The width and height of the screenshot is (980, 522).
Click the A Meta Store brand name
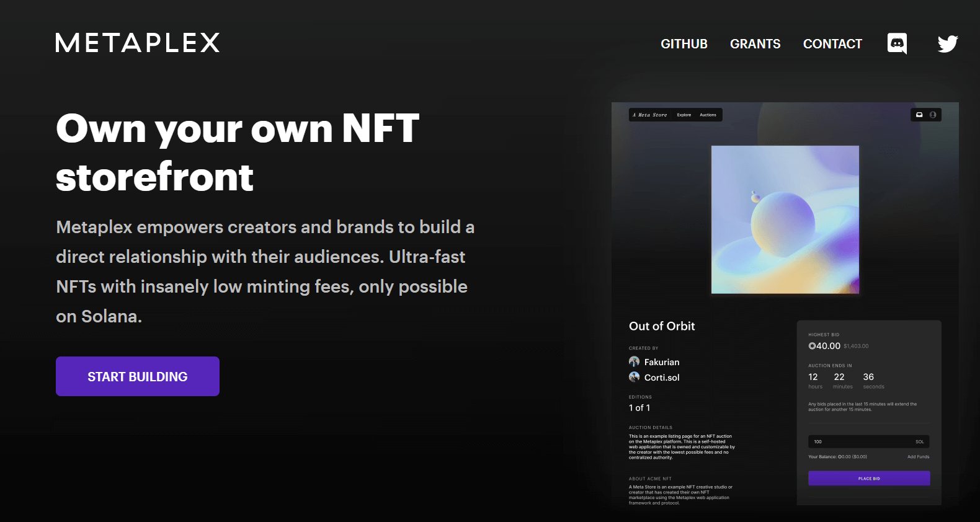(x=650, y=115)
